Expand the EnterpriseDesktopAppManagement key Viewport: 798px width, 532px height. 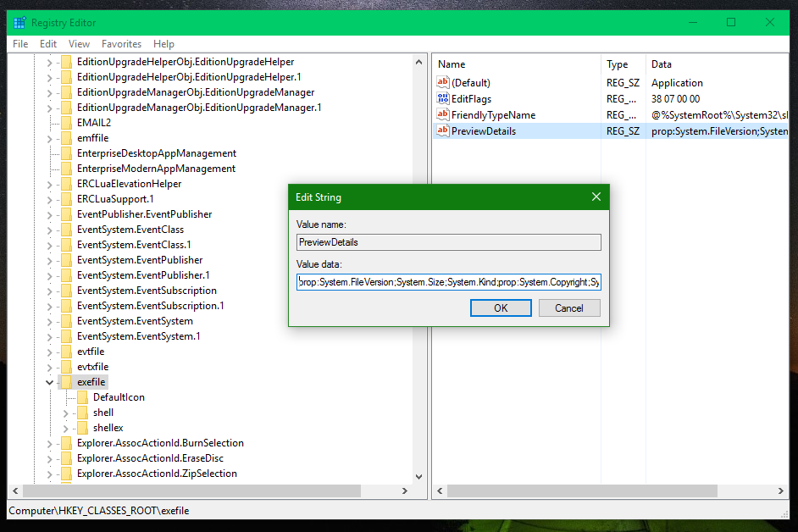(x=49, y=152)
